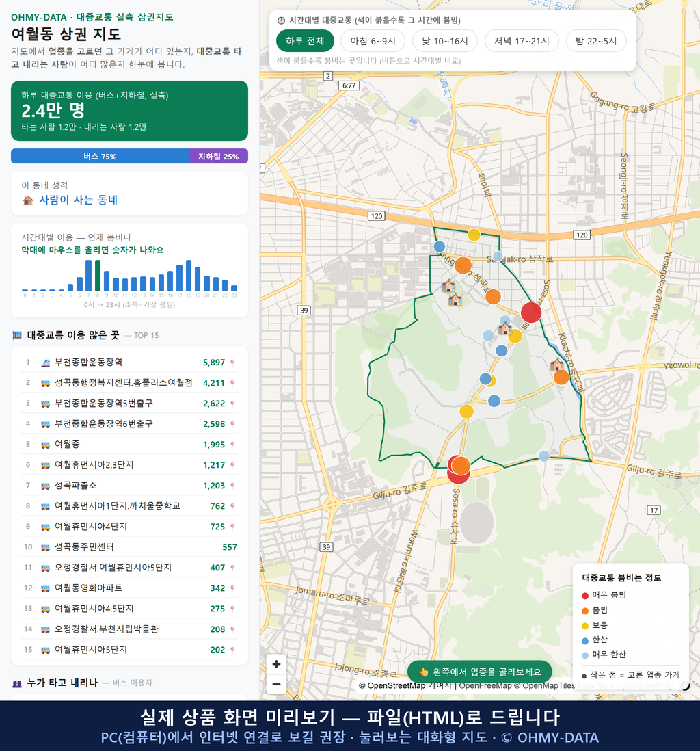Screen dimensions: 700x751
Task: Select 여월휴먼시아5단지 row with 202
Action: coord(129,650)
